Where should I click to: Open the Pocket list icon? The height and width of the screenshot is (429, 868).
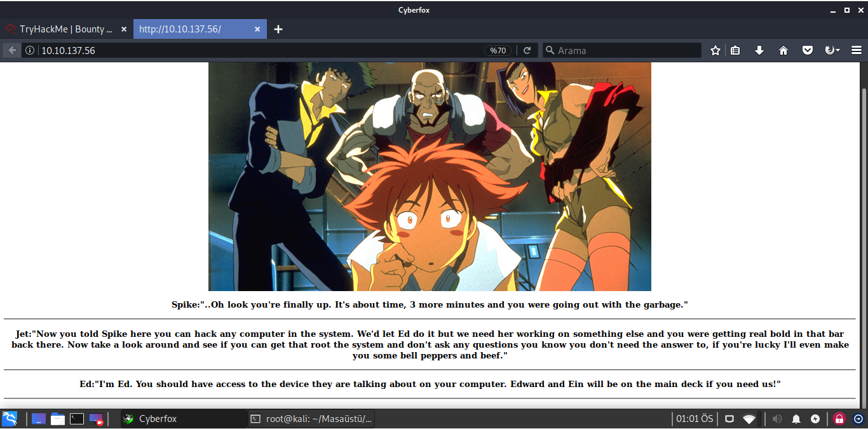(807, 50)
